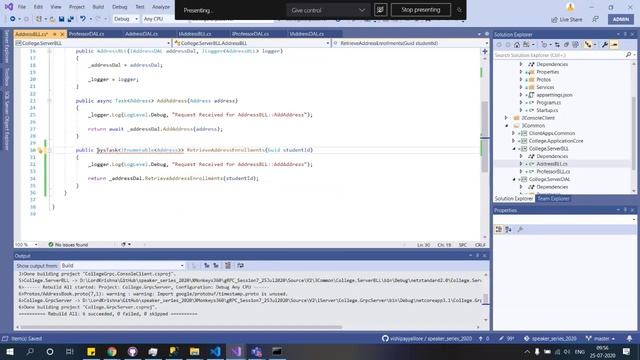Click the Output panel horizontal scrollbar
640x360 pixels.
(181, 327)
